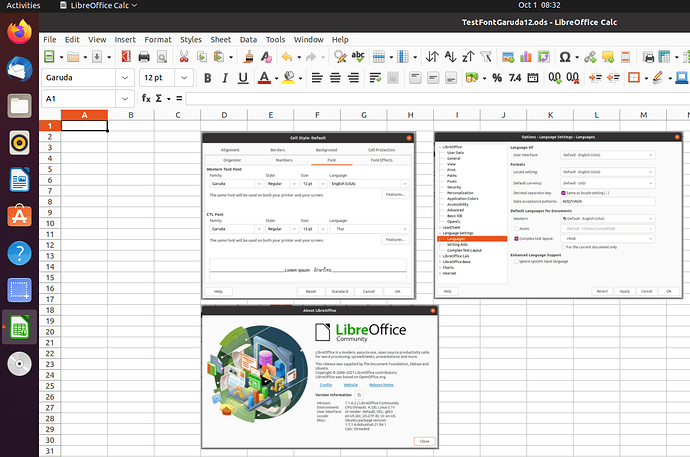Toggle Wrap Text
Screen dimensions: 690x457
coord(375,78)
